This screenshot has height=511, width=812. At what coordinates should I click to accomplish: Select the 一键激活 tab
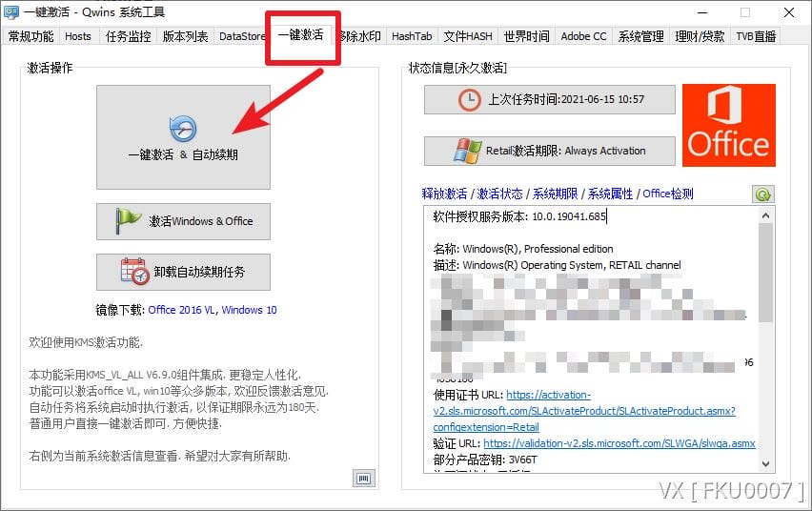tap(301, 34)
